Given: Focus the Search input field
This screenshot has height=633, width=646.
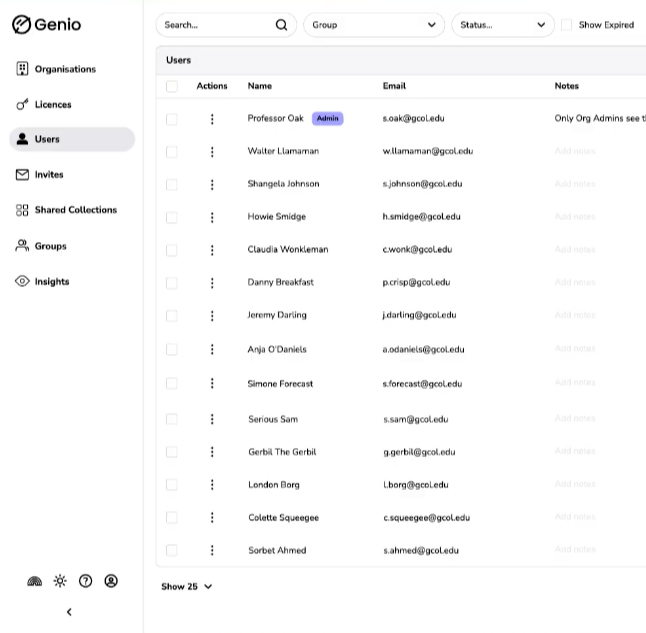Looking at the screenshot, I should tap(226, 25).
